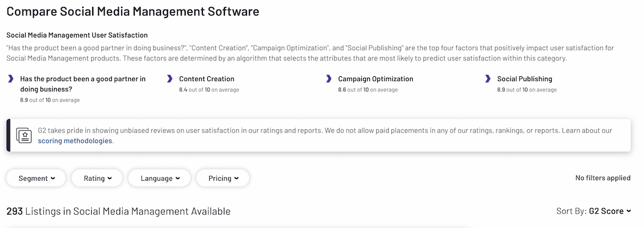The image size is (644, 228).
Task: Expand the Segment filter dropdown
Action: click(36, 178)
